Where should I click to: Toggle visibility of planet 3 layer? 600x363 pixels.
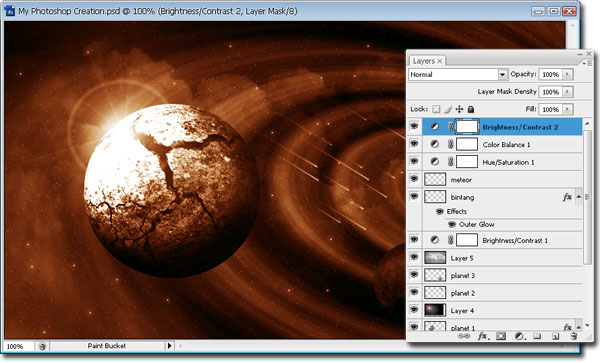click(x=414, y=275)
